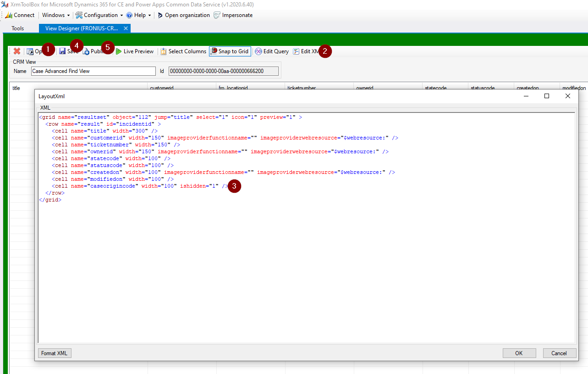This screenshot has width=588, height=374.
Task: Click the grid name="resultset" XML line
Action: (170, 117)
